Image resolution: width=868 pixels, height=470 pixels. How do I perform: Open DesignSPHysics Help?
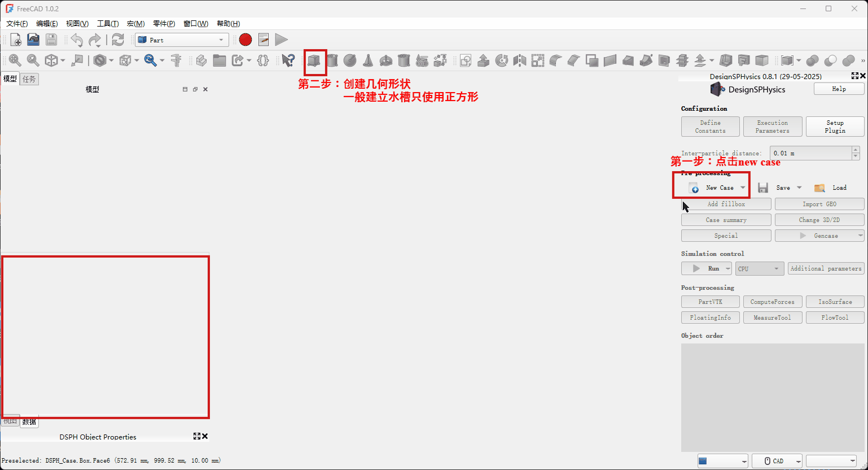pyautogui.click(x=839, y=89)
